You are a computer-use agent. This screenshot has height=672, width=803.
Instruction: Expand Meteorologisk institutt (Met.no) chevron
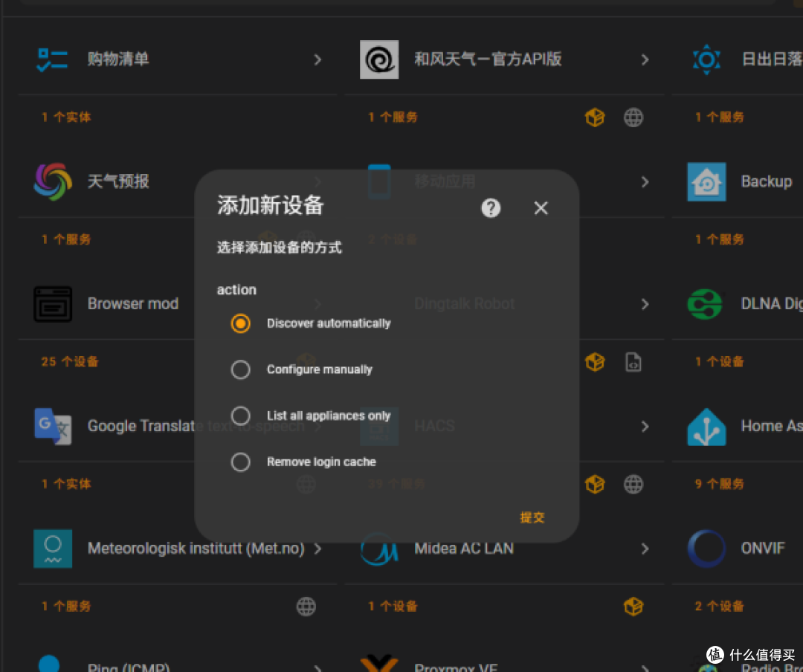coord(318,549)
